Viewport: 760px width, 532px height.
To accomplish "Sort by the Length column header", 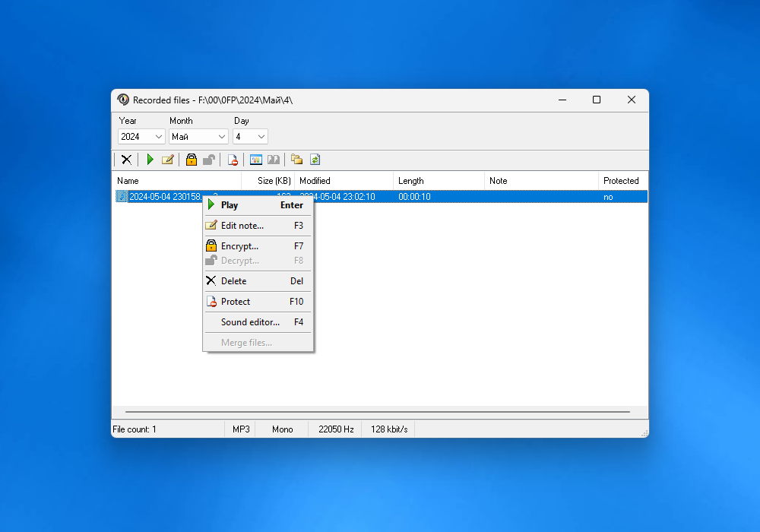I will point(439,181).
